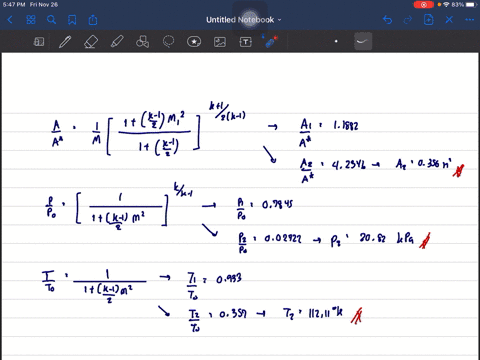This screenshot has height=360, width=480.
Task: Choose the small dot stroke thickness
Action: tap(336, 41)
